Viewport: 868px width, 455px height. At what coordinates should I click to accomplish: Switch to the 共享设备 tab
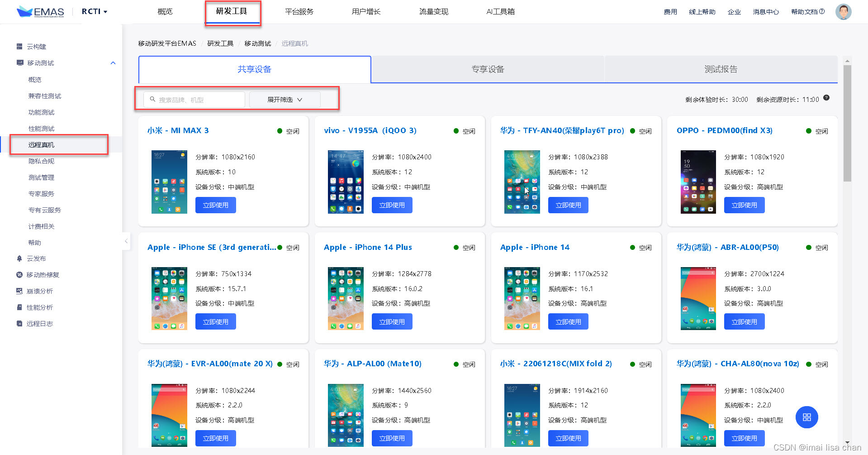(255, 69)
